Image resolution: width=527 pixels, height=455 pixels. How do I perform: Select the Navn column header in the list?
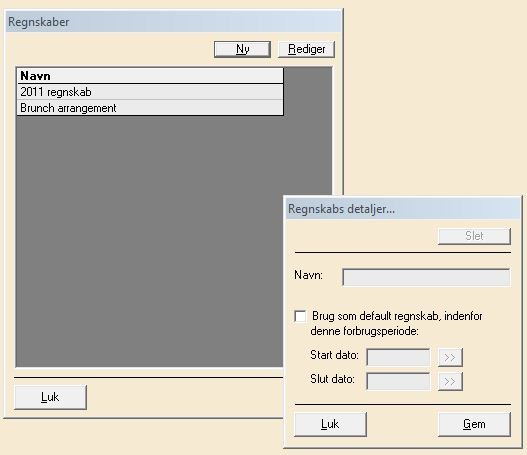tap(150, 76)
